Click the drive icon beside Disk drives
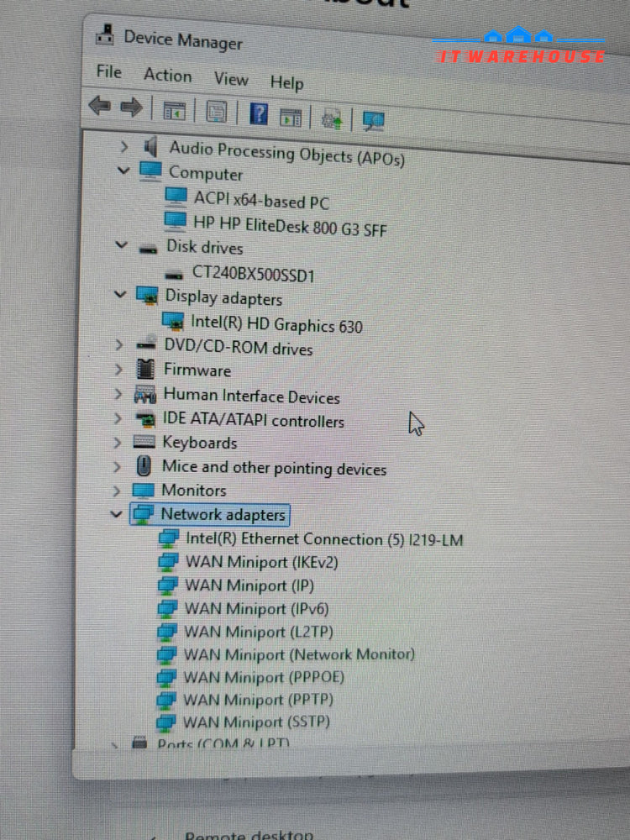This screenshot has width=630, height=840. coord(149,249)
